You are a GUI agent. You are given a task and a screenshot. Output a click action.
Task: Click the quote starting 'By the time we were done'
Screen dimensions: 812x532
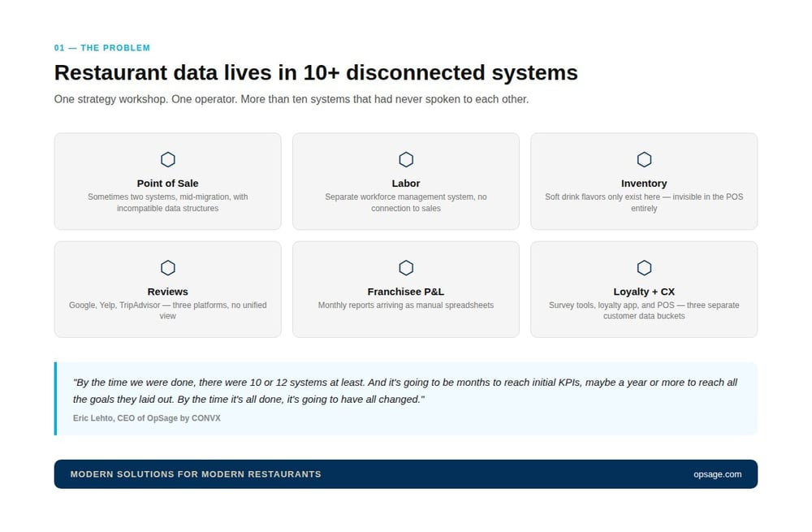tap(405, 391)
